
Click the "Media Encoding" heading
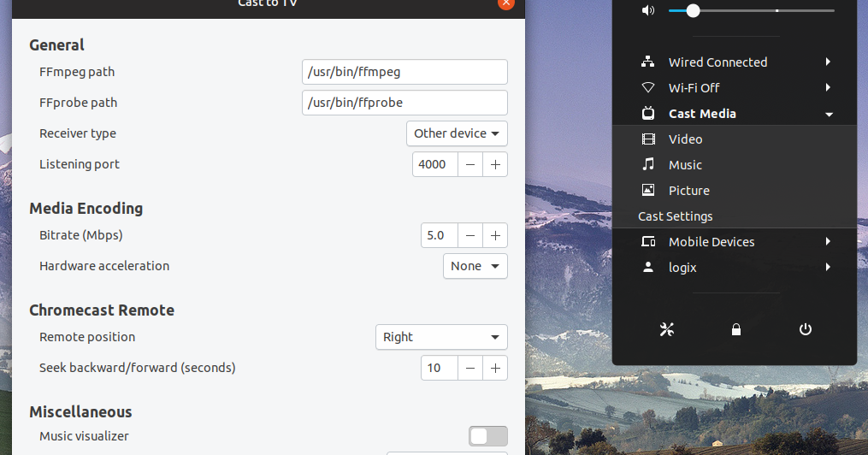[x=86, y=208]
